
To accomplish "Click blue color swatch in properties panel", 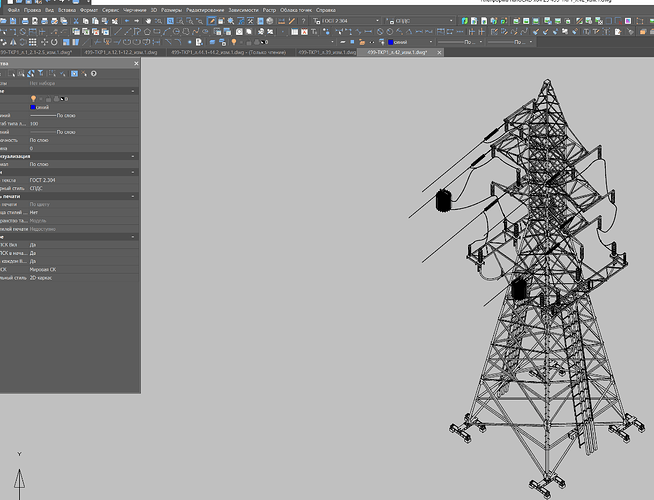I will click(33, 107).
